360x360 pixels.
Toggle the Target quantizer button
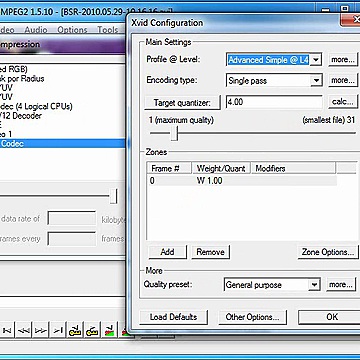click(x=182, y=103)
